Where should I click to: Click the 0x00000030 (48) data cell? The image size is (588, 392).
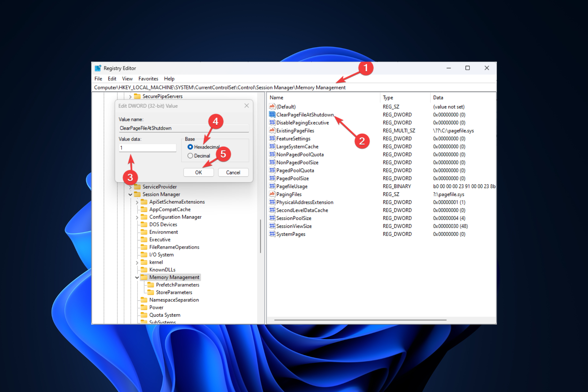click(450, 226)
